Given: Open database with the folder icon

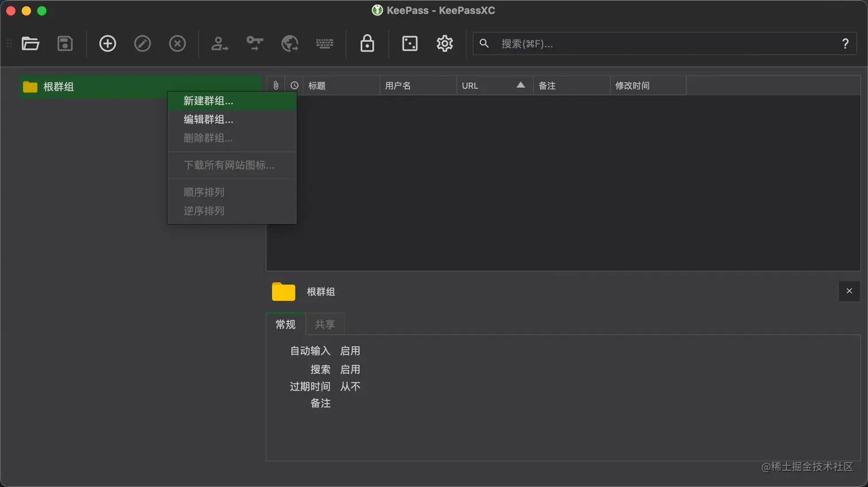Looking at the screenshot, I should tap(30, 44).
